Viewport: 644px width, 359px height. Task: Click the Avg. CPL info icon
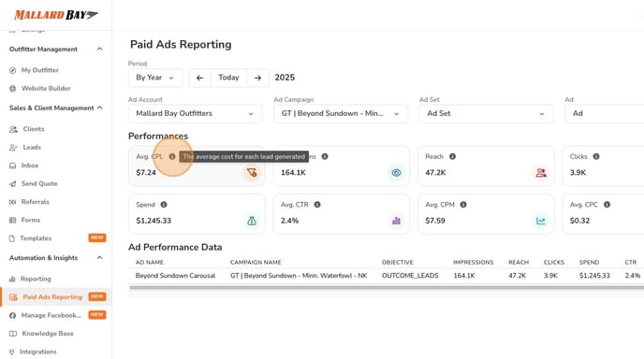[x=172, y=156]
